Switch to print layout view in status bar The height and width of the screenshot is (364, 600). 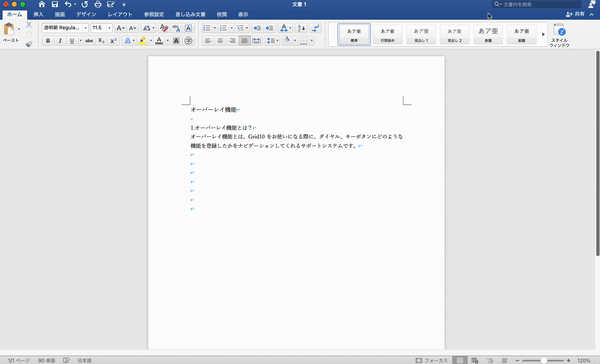[460, 360]
